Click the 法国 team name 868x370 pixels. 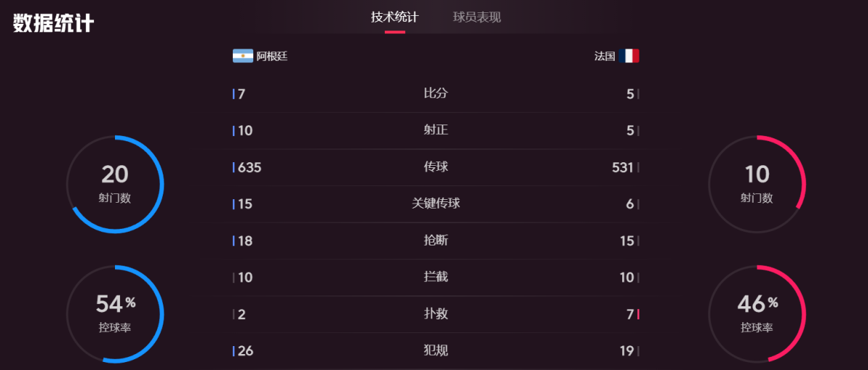point(605,56)
